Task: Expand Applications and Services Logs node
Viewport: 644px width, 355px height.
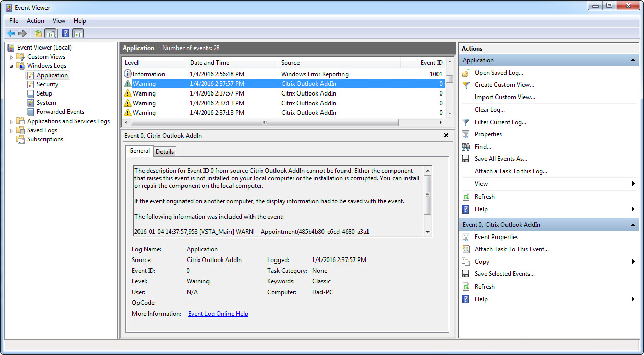Action: pyautogui.click(x=12, y=121)
